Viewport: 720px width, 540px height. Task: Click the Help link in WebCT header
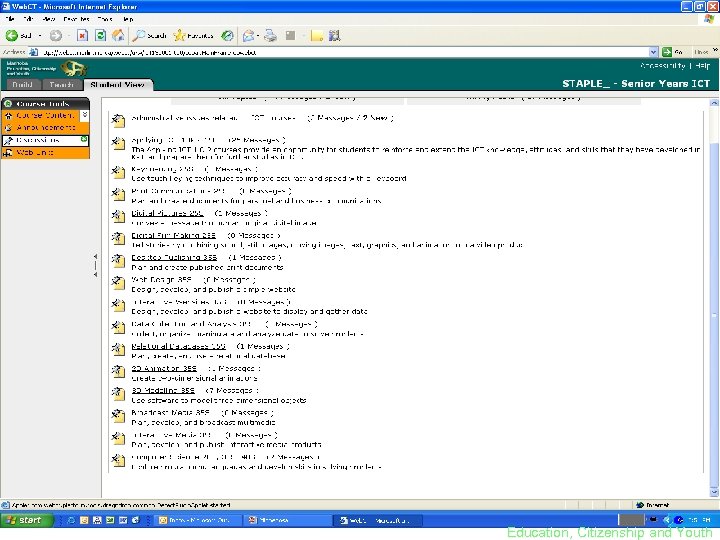pyautogui.click(x=702, y=66)
